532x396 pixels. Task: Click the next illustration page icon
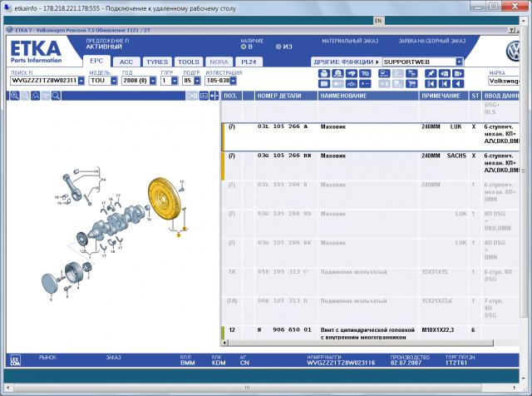coord(458,73)
